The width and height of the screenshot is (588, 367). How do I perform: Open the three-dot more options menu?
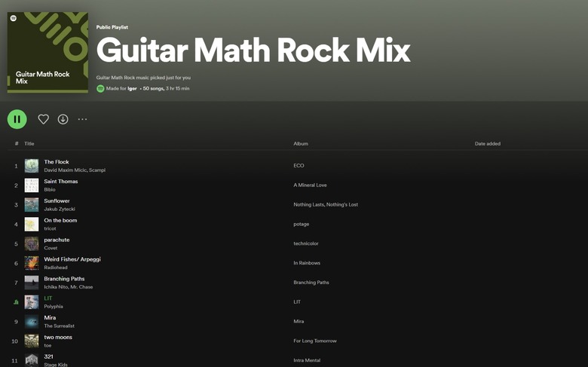(82, 119)
